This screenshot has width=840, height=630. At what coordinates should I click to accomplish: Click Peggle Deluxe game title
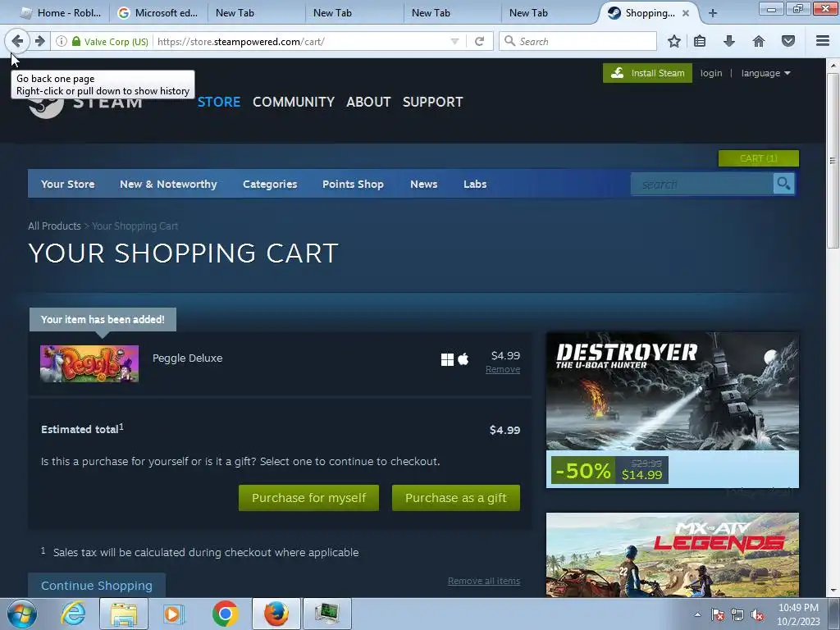(x=188, y=358)
